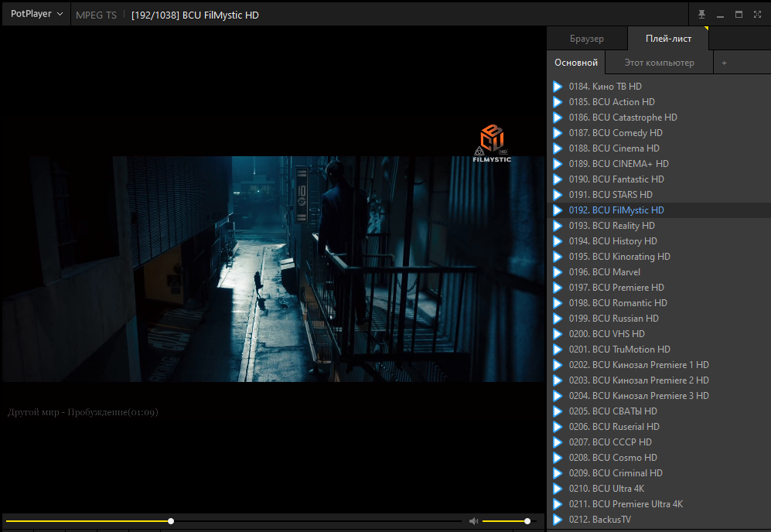The height and width of the screenshot is (532, 771).
Task: Select channel 0208. BCU Cosmo HD
Action: tap(659, 458)
